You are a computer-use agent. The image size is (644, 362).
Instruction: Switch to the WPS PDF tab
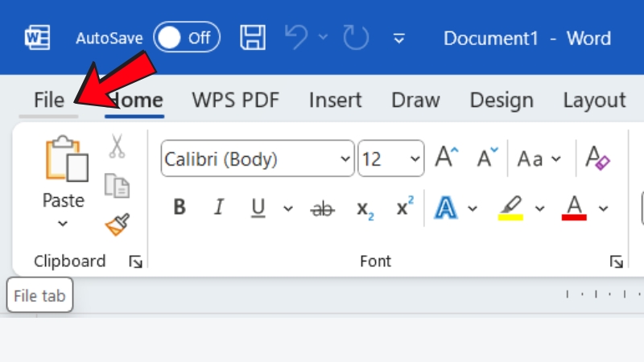[x=236, y=100]
